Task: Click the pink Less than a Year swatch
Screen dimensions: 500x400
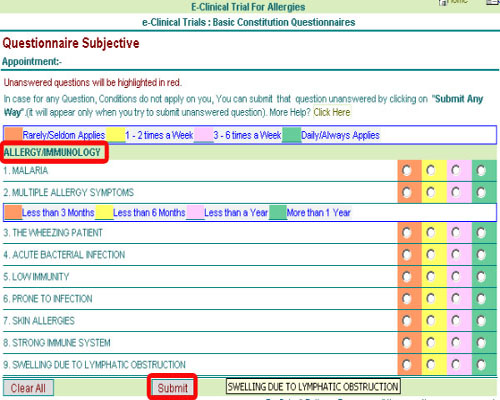Action: [195, 212]
